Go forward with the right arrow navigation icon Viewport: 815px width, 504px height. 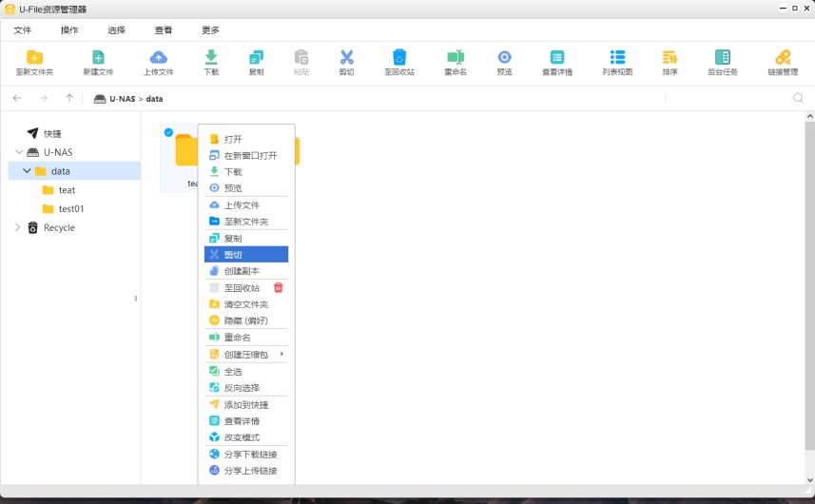[43, 98]
